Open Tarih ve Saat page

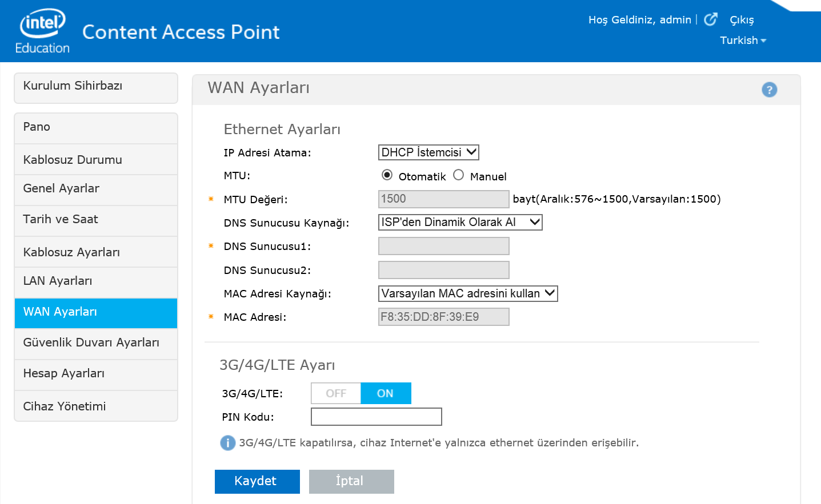click(x=96, y=221)
